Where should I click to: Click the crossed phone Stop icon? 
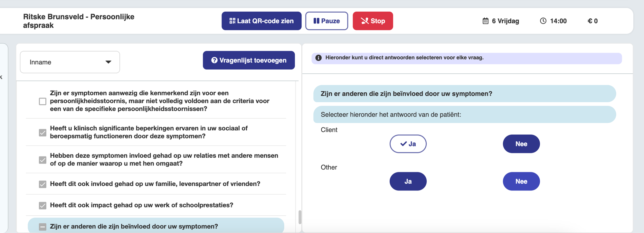click(365, 21)
